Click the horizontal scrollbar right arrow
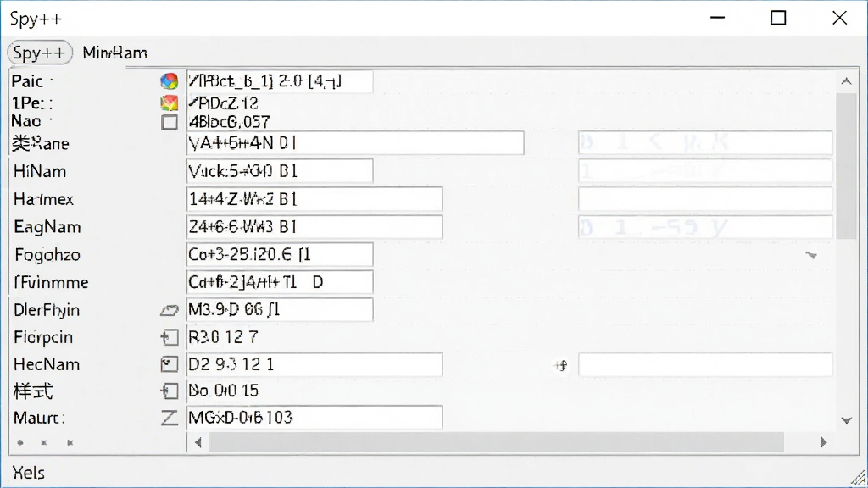The height and width of the screenshot is (488, 868). click(x=824, y=442)
